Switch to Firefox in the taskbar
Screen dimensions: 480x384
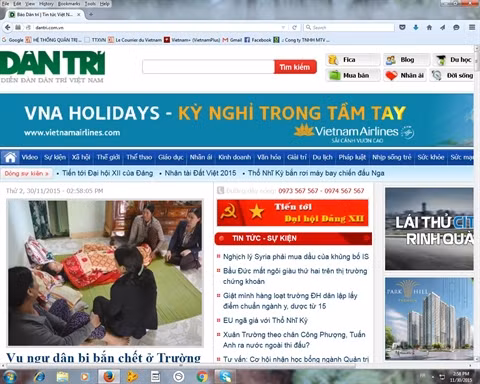point(109,377)
